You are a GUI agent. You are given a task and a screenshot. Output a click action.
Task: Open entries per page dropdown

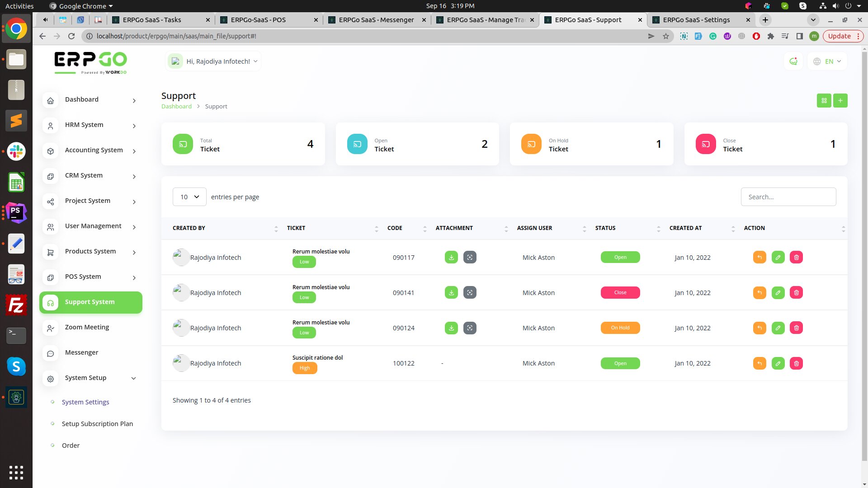[189, 197]
